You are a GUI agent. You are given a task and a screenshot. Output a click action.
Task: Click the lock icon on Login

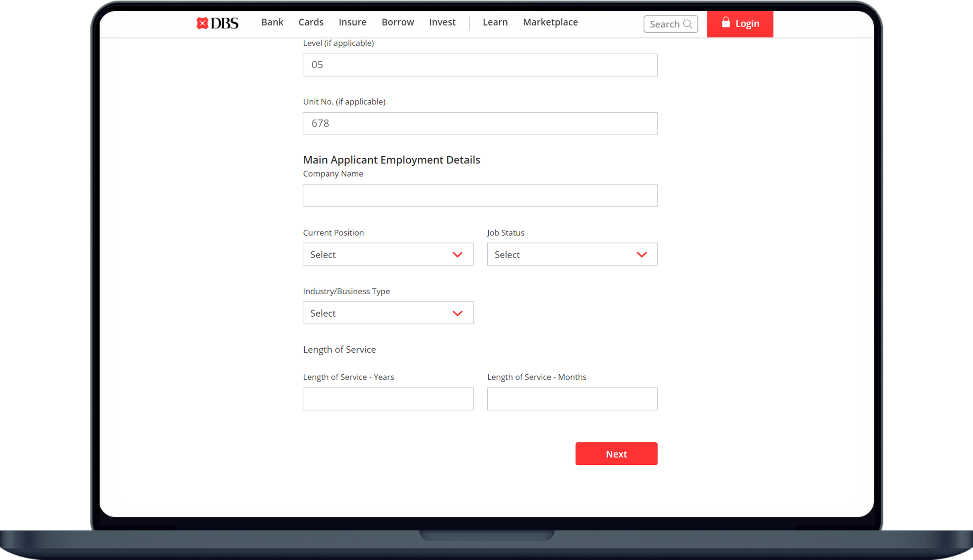(x=725, y=22)
